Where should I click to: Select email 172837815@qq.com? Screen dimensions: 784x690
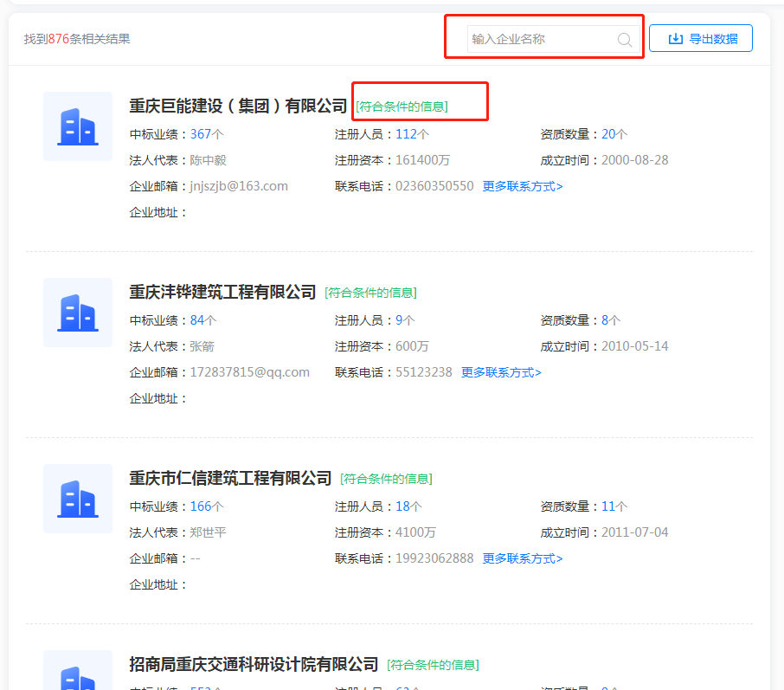coord(250,372)
